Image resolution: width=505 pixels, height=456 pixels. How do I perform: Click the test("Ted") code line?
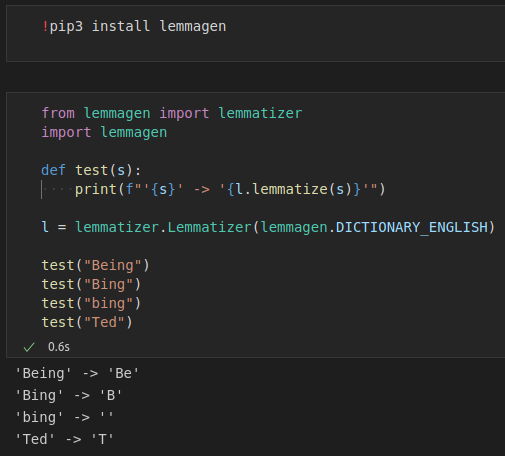click(87, 322)
